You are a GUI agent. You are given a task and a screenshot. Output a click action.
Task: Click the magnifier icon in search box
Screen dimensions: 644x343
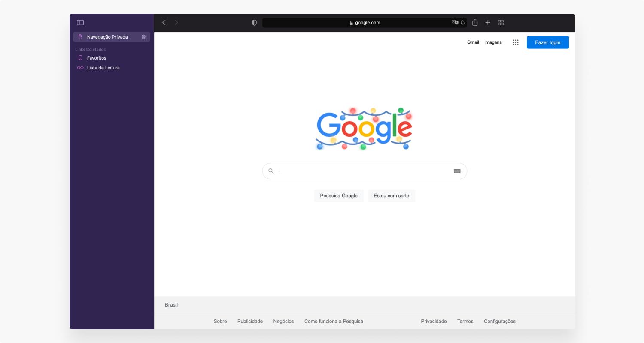click(271, 171)
